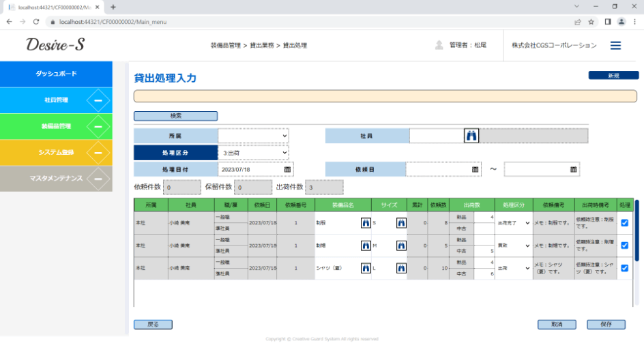The width and height of the screenshot is (644, 345).
Task: Click 株式会社CGSコーポレーション in the header
Action: tap(554, 45)
